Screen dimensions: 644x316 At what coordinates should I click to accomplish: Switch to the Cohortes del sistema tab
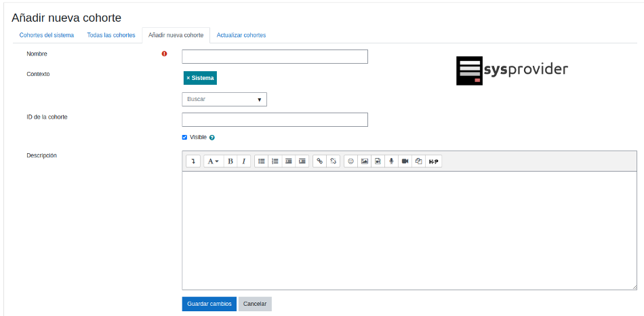click(47, 35)
